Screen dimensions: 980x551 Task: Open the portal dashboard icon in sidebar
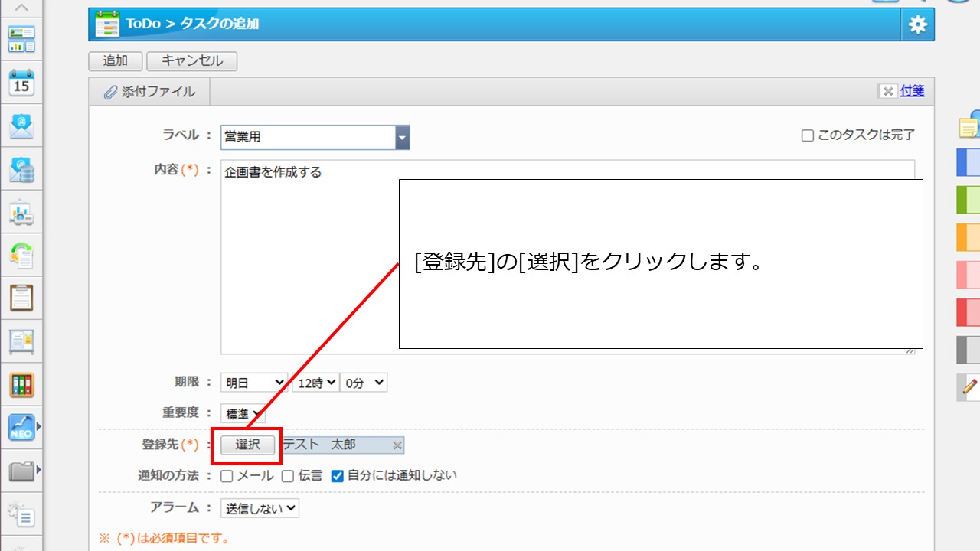(x=21, y=39)
